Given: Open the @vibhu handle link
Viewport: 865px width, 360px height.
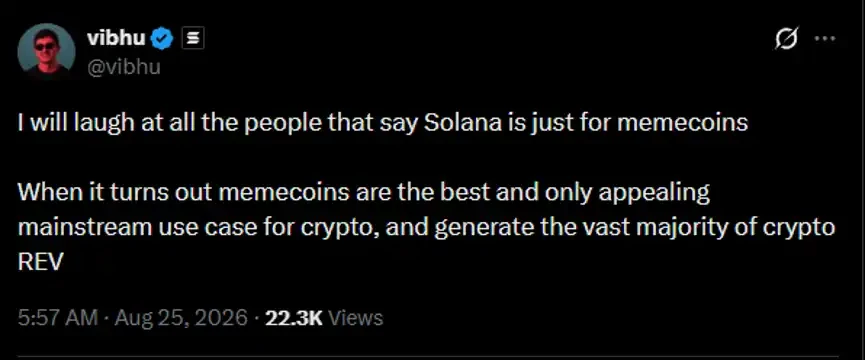Looking at the screenshot, I should pos(124,67).
